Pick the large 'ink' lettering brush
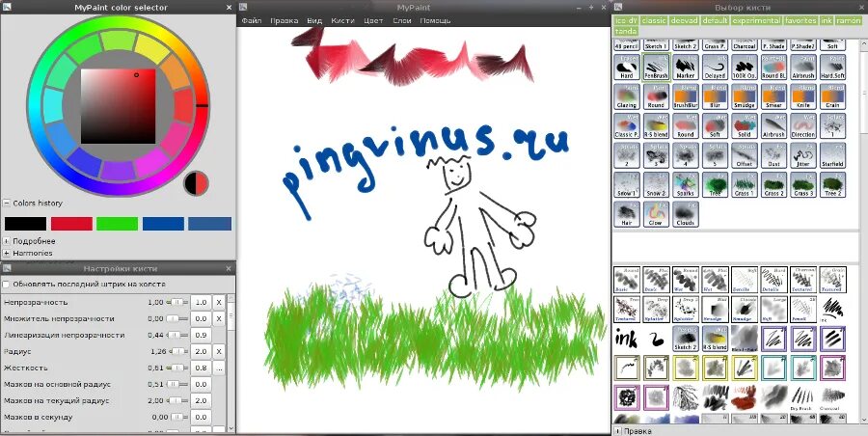The image size is (868, 436). pos(627,338)
